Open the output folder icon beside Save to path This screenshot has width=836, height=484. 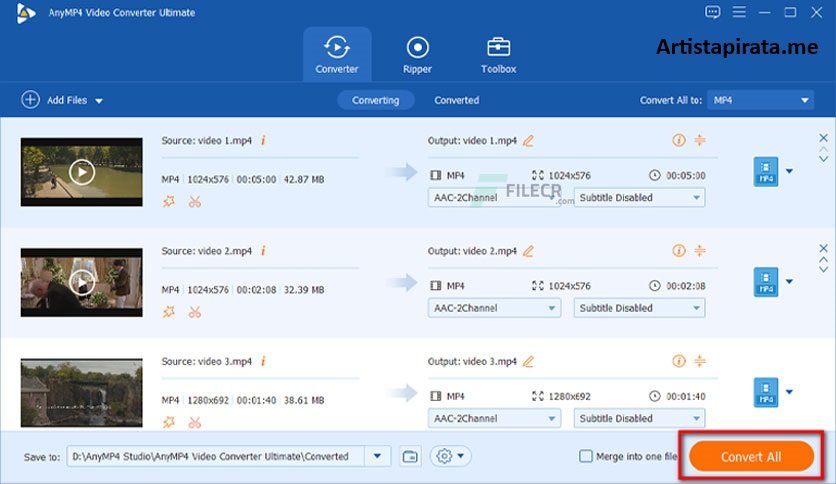coord(409,456)
